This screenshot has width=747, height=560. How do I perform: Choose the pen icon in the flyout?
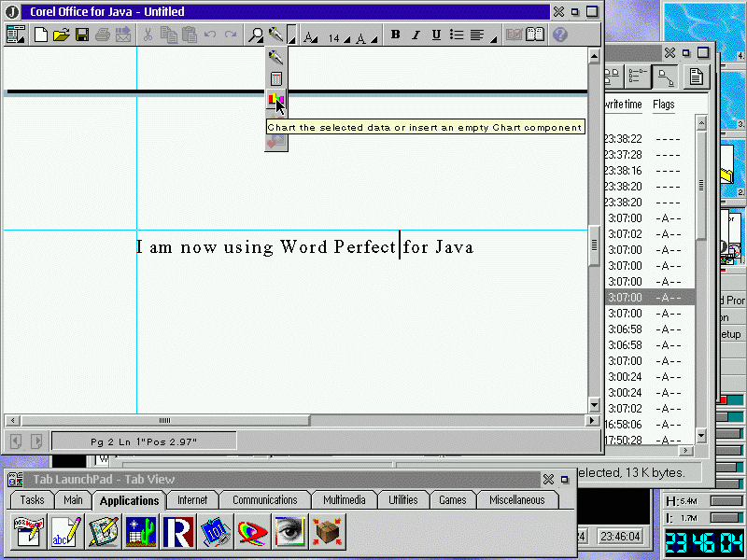point(275,58)
